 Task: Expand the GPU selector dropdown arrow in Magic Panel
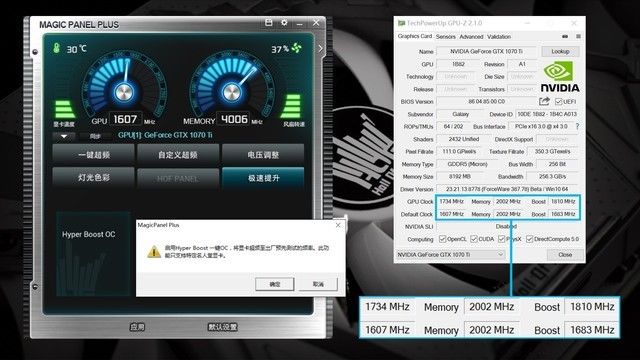[x=64, y=136]
